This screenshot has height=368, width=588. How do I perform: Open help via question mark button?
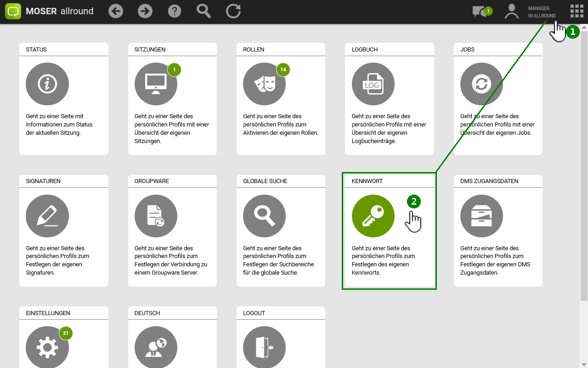175,11
